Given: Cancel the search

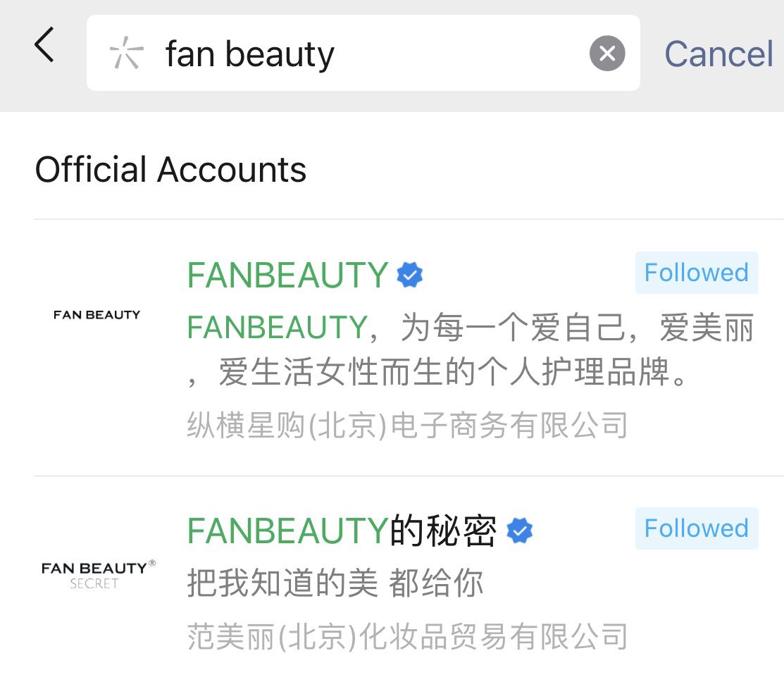Looking at the screenshot, I should pos(718,54).
